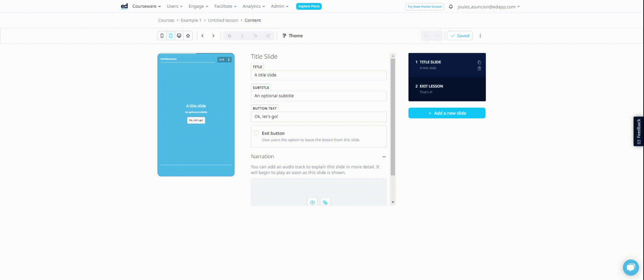Screen dimensions: 644x280
Task: Open the toolbar more options menu
Action: point(480,36)
